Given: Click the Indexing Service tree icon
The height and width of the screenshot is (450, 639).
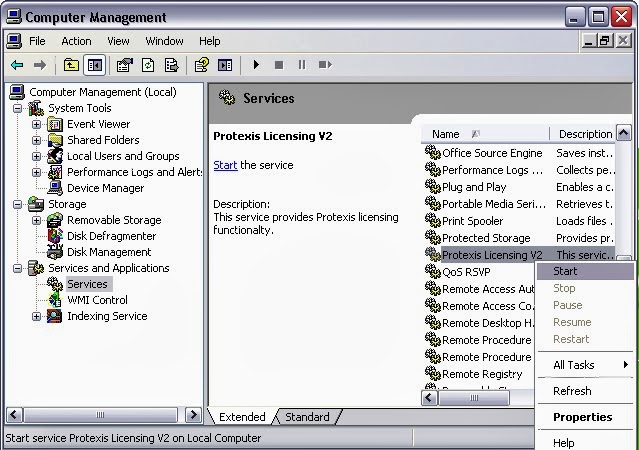Looking at the screenshot, I should (55, 316).
